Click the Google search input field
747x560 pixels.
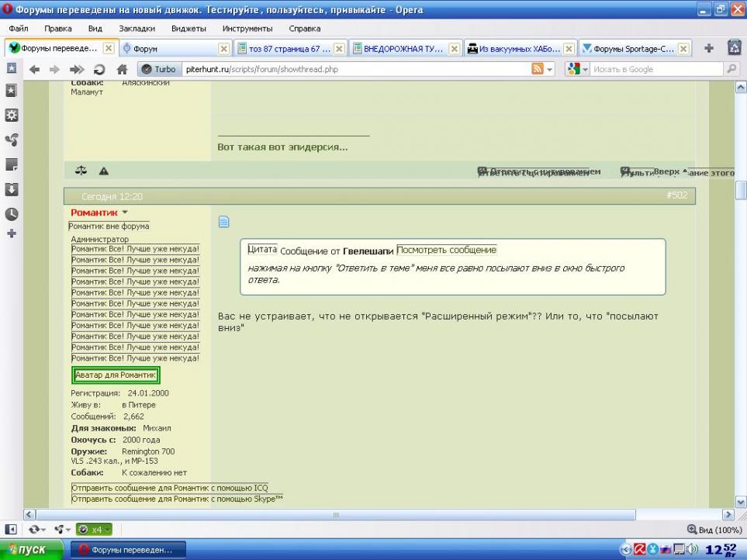click(655, 69)
